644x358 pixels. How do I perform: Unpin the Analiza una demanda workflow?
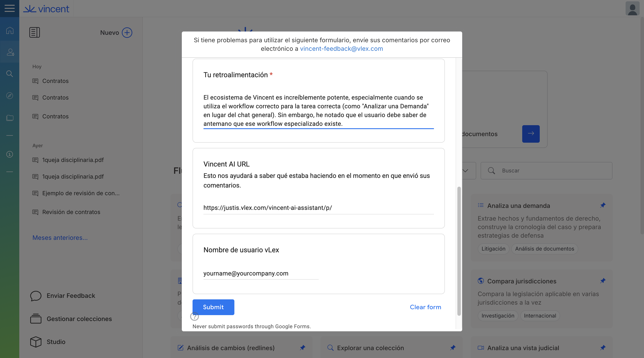pyautogui.click(x=603, y=205)
